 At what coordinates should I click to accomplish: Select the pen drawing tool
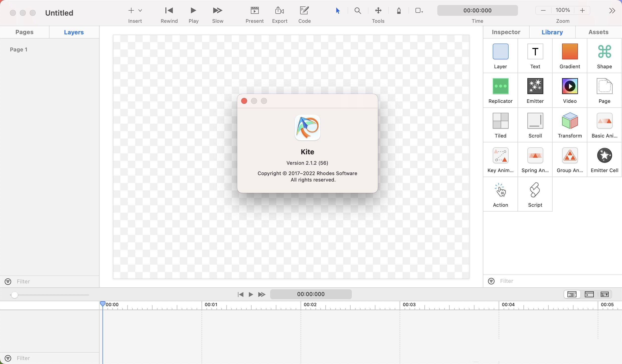(x=399, y=11)
